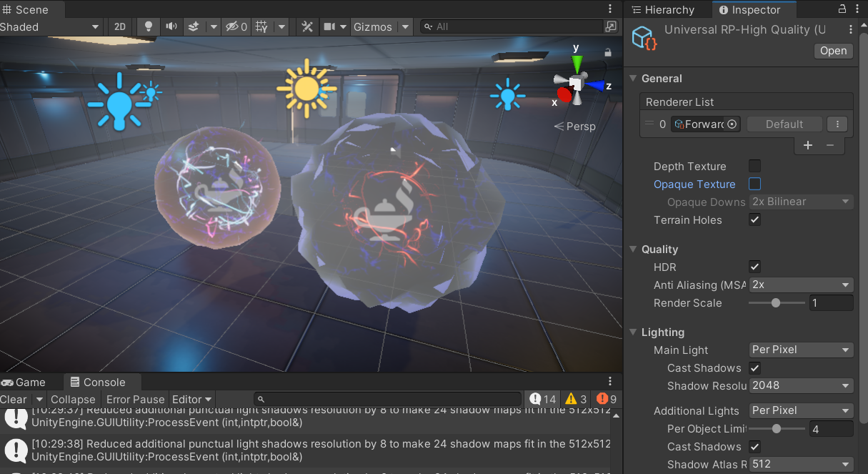Enable Depth Texture checkbox
Image resolution: width=868 pixels, height=474 pixels.
pos(754,166)
